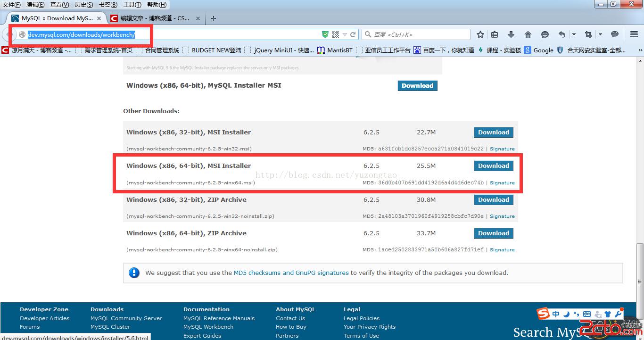Toggle punctuation mode icon in IME bar

[576, 314]
